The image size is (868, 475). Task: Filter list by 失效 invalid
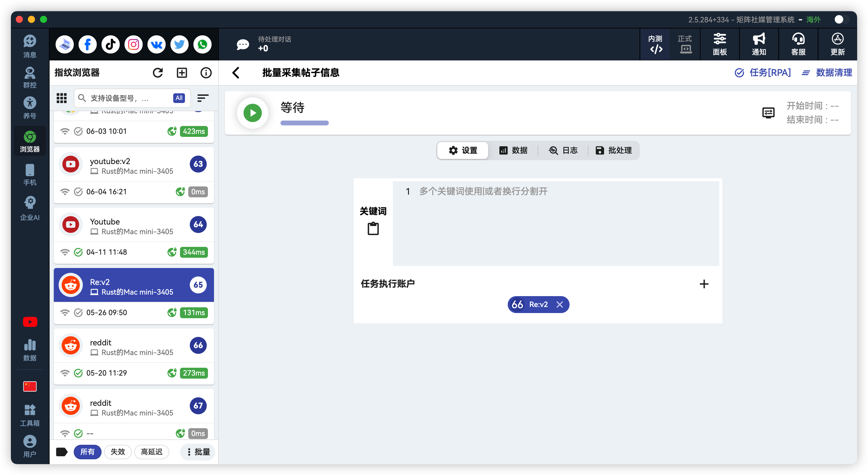pyautogui.click(x=118, y=452)
